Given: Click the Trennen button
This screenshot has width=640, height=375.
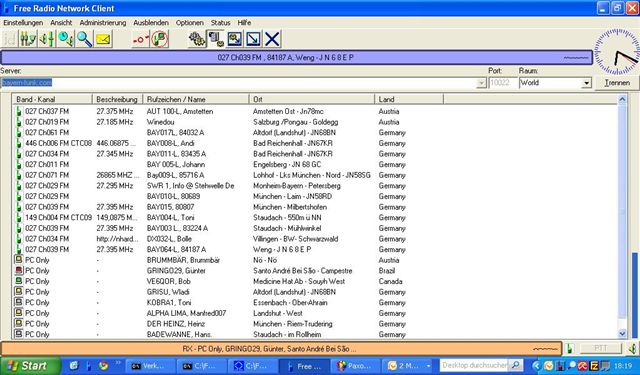Looking at the screenshot, I should point(617,83).
